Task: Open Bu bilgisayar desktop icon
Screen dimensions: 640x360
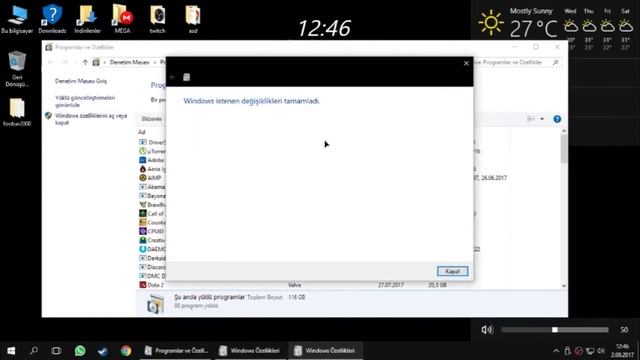Action: (17, 20)
